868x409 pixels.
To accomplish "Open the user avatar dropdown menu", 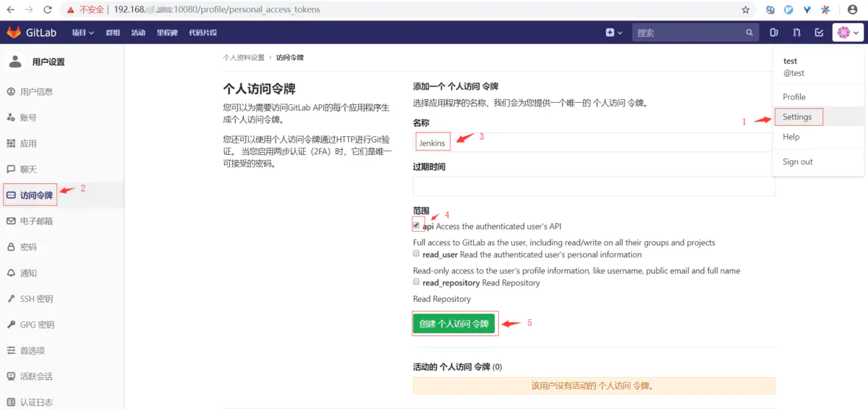I will coord(848,33).
